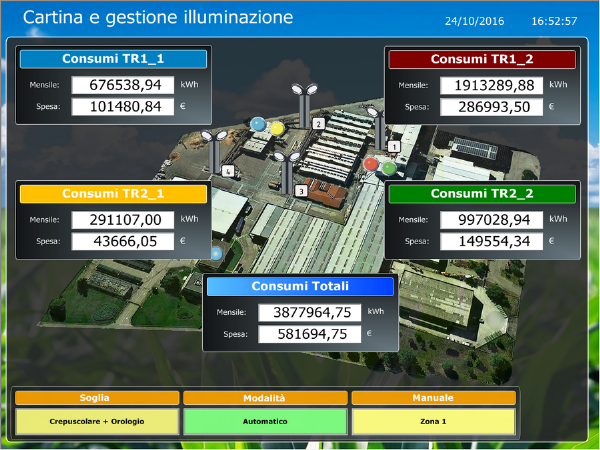The height and width of the screenshot is (450, 600).
Task: Click the date 24/10/2016
Action: 474,21
